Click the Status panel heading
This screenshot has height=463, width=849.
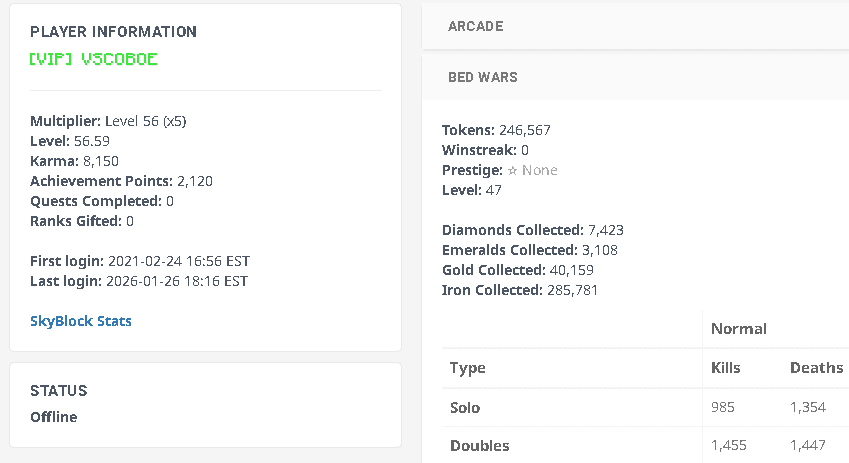pyautogui.click(x=59, y=391)
